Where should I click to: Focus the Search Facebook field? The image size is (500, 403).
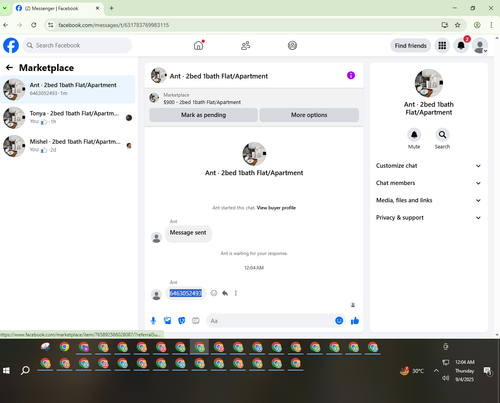point(77,45)
